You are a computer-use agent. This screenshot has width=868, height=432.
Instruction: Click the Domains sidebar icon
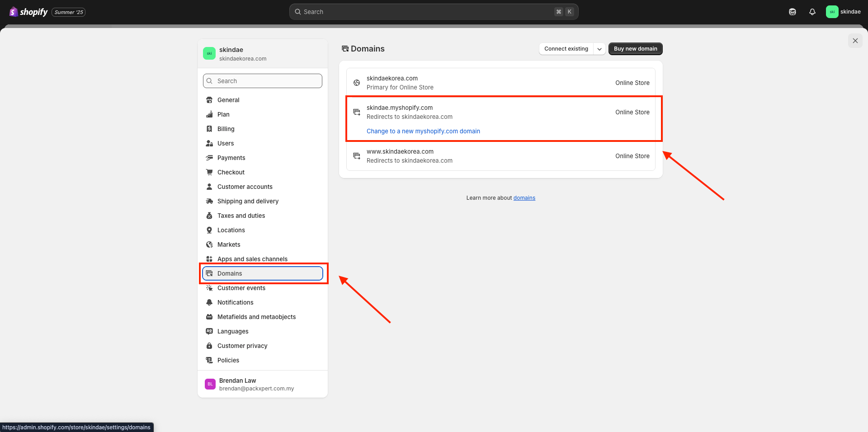click(x=209, y=273)
